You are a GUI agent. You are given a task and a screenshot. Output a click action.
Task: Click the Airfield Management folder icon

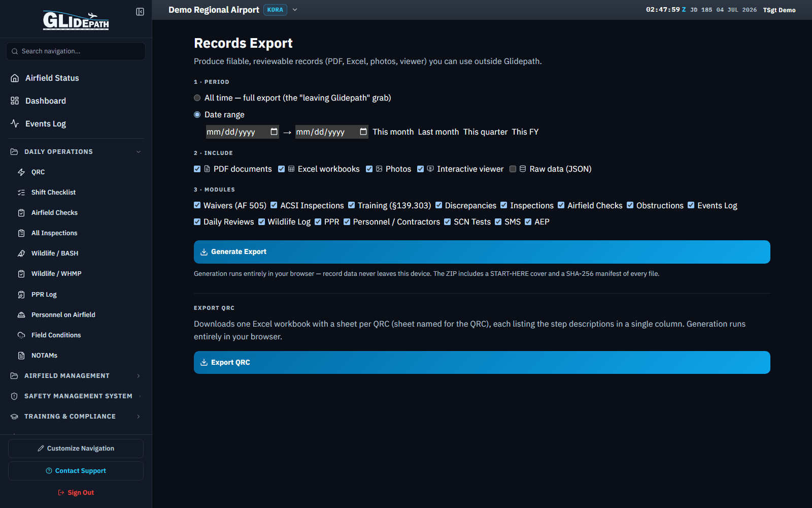(x=14, y=376)
